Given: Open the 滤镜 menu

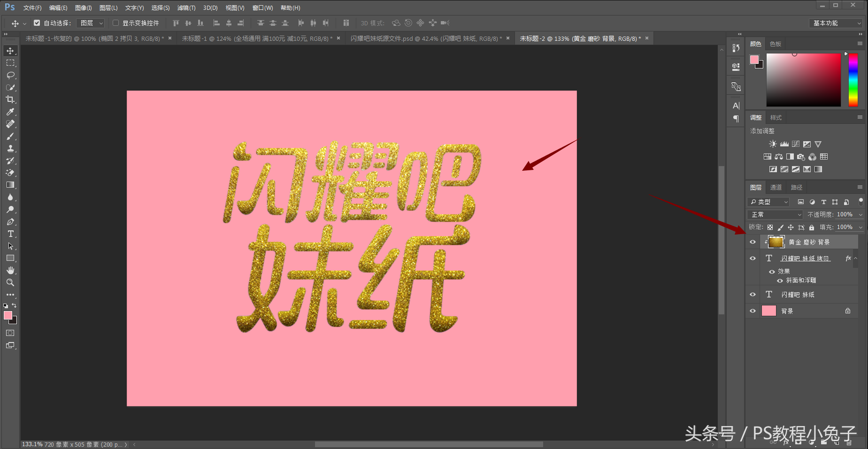Looking at the screenshot, I should (186, 8).
